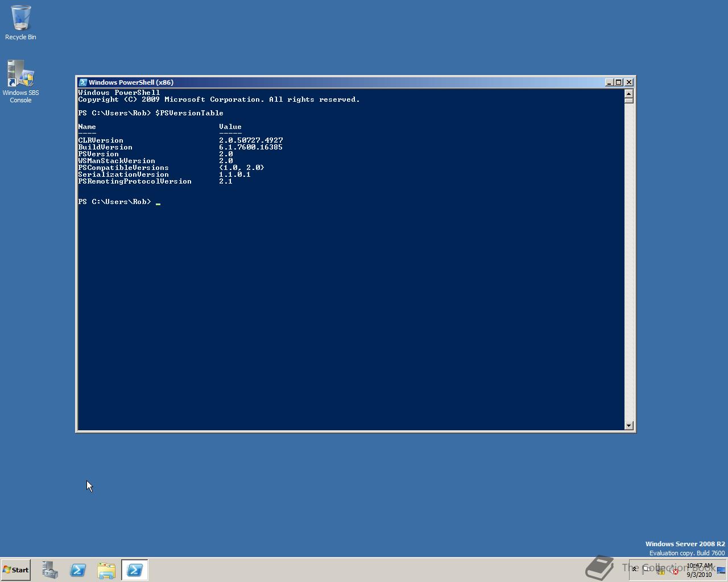
Task: Click the WSManStackVersion row name
Action: pyautogui.click(x=117, y=161)
